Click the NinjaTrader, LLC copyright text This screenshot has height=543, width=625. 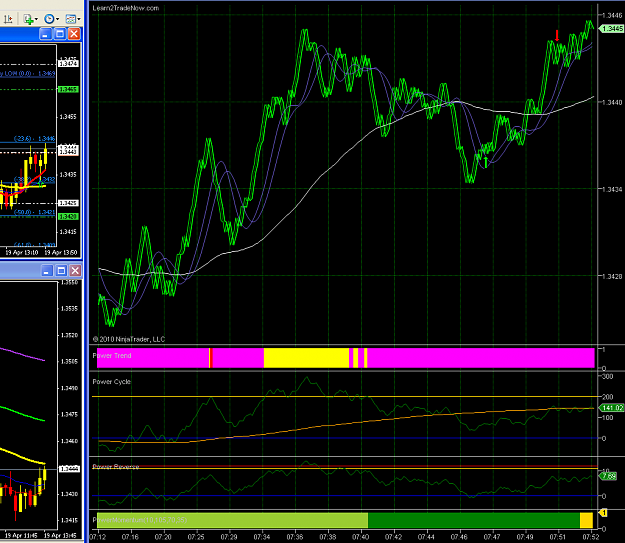[129, 339]
